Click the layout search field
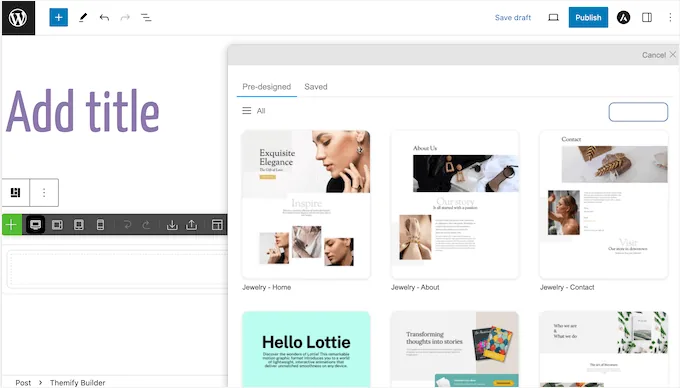Viewport: 680px width, 388px height. pyautogui.click(x=638, y=112)
